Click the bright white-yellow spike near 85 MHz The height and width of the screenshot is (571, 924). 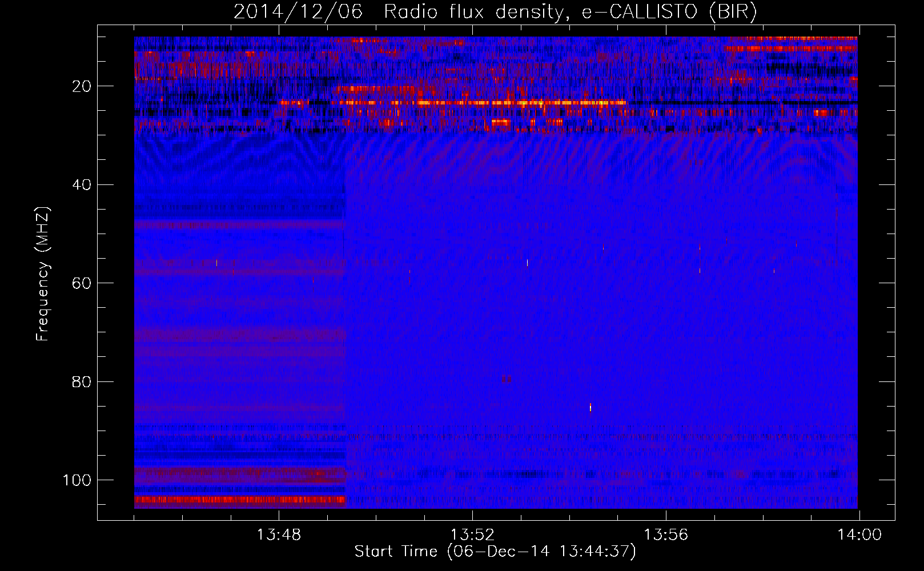click(590, 407)
